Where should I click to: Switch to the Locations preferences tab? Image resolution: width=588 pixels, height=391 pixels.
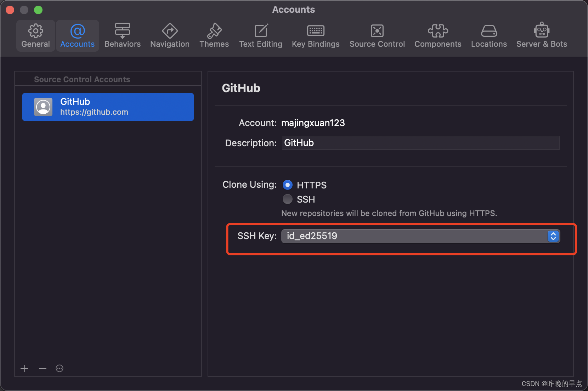click(x=489, y=36)
